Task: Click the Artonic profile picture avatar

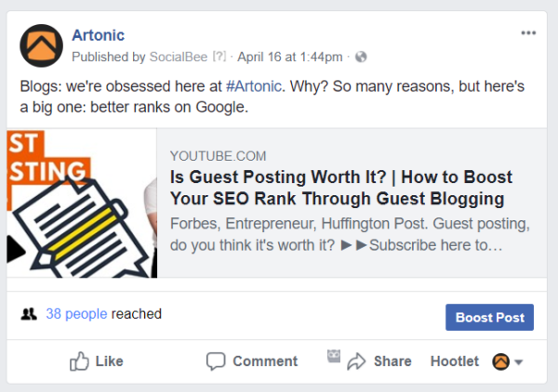Action: point(41,46)
